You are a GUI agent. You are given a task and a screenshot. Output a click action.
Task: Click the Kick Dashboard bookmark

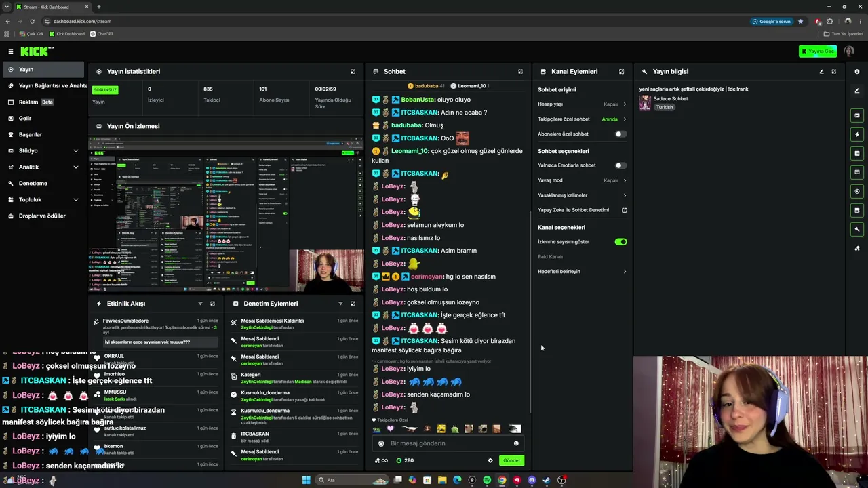point(67,34)
